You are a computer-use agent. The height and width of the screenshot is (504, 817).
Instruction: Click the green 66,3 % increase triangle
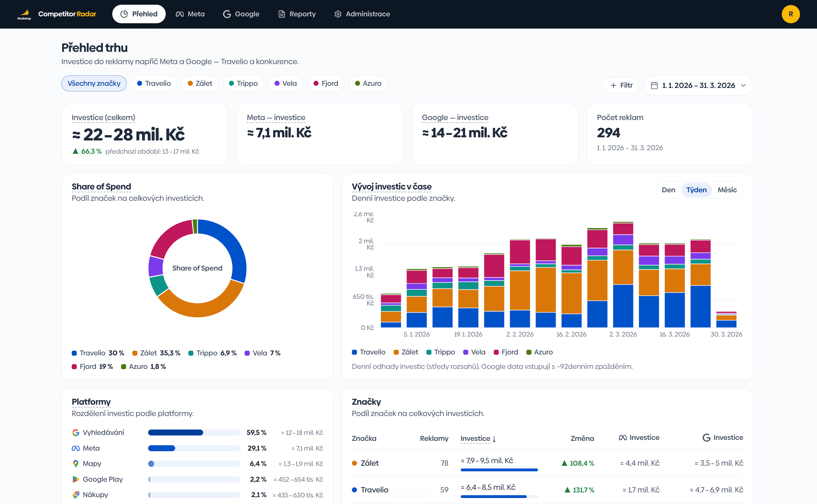75,151
